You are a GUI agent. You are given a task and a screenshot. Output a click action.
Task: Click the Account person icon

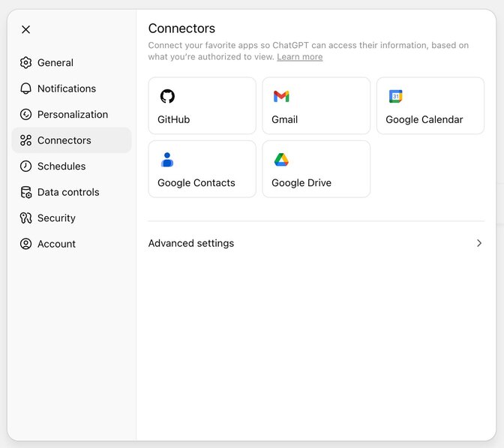coord(25,244)
